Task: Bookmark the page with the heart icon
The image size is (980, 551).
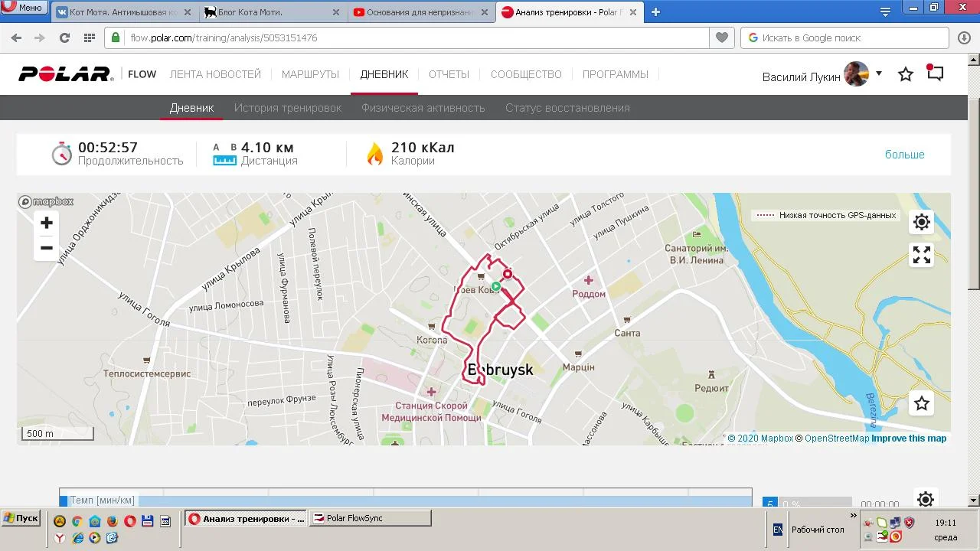Action: [721, 37]
